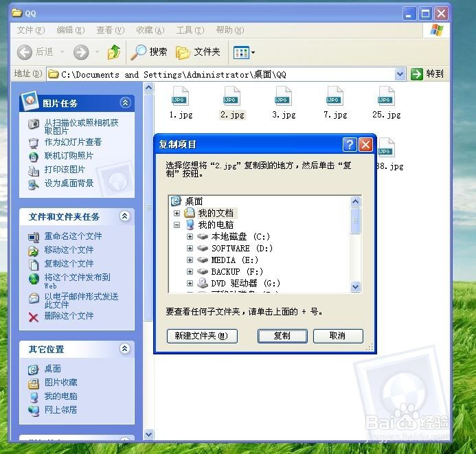
Task: Expand BACKUP (F:) node
Action: (190, 271)
